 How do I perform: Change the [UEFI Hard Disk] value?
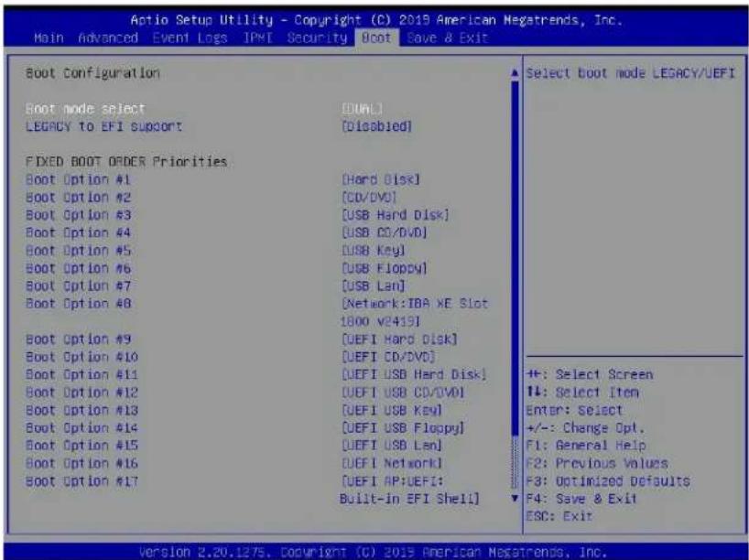[x=399, y=339]
